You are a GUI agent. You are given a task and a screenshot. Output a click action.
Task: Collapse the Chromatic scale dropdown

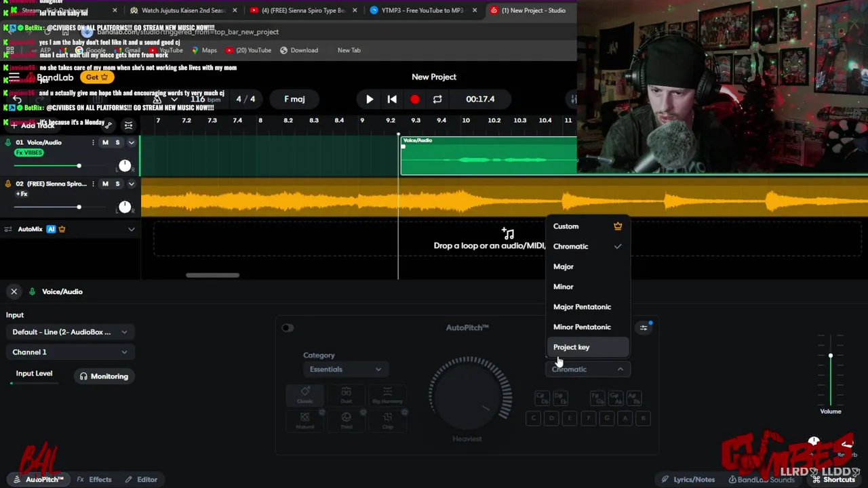pos(588,369)
